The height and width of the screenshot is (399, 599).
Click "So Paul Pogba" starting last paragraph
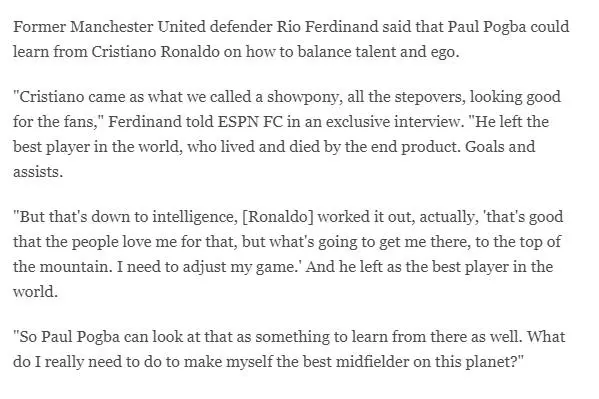pos(67,337)
